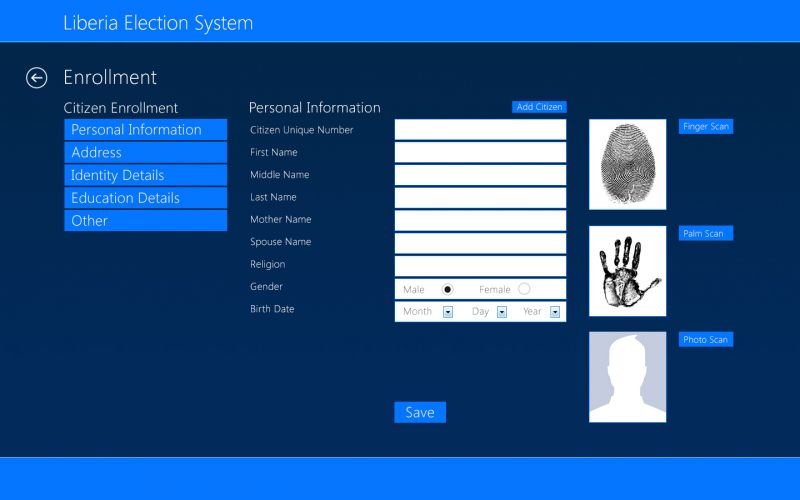Image resolution: width=800 pixels, height=500 pixels.
Task: Click into the First Name field
Action: point(480,152)
